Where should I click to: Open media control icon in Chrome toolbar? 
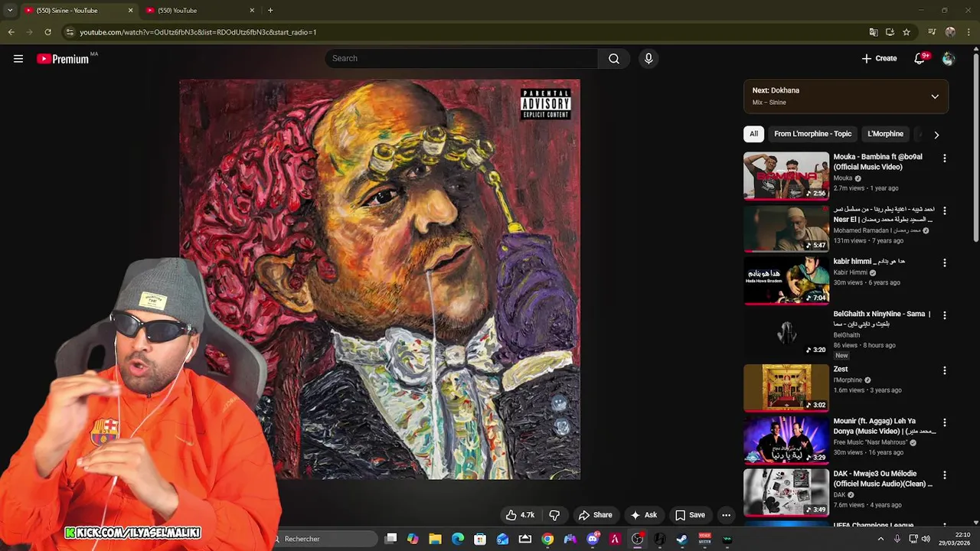pos(932,32)
